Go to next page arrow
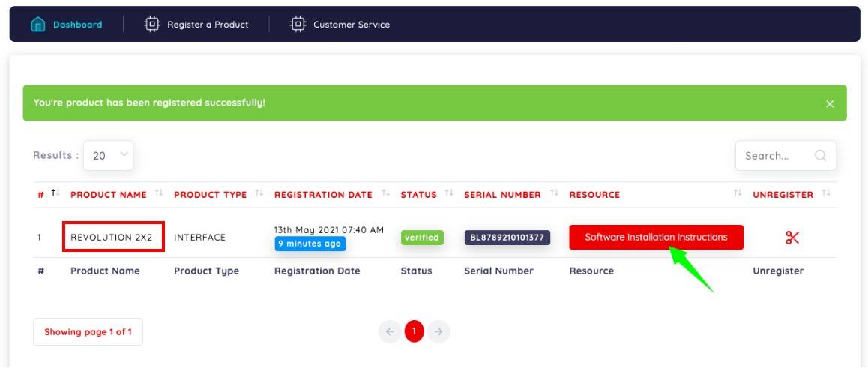Image resolution: width=868 pixels, height=377 pixels. [438, 331]
